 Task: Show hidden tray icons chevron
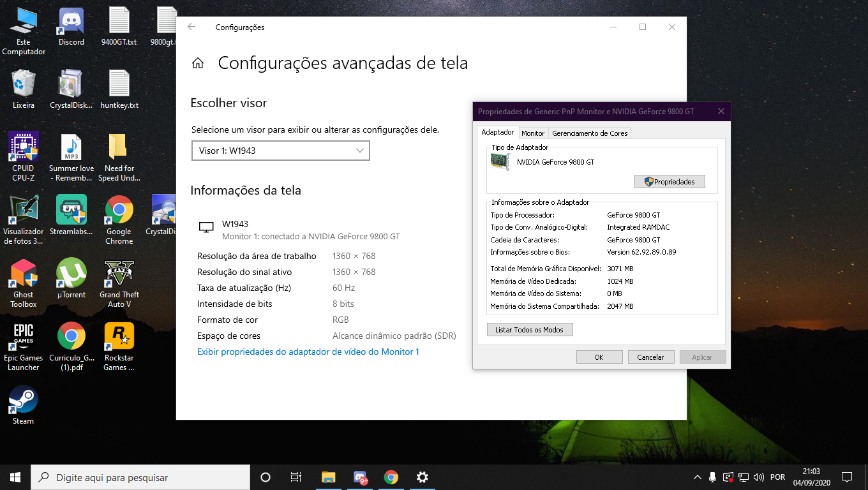[x=698, y=477]
